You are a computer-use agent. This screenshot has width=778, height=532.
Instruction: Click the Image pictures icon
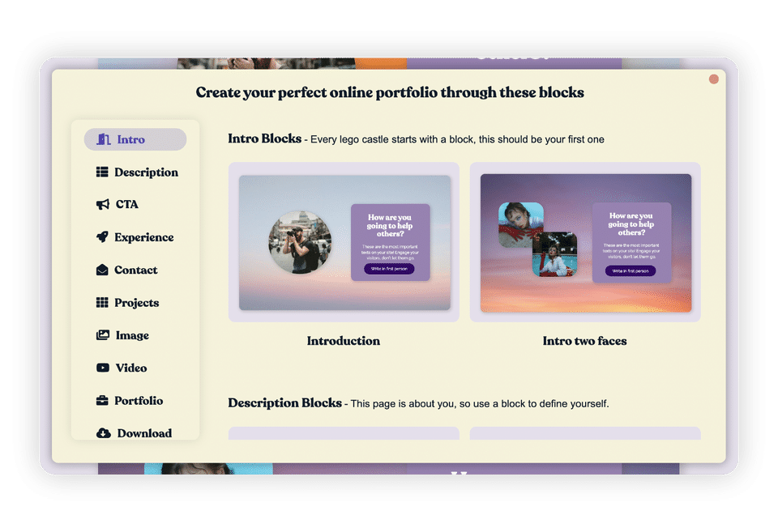(103, 335)
